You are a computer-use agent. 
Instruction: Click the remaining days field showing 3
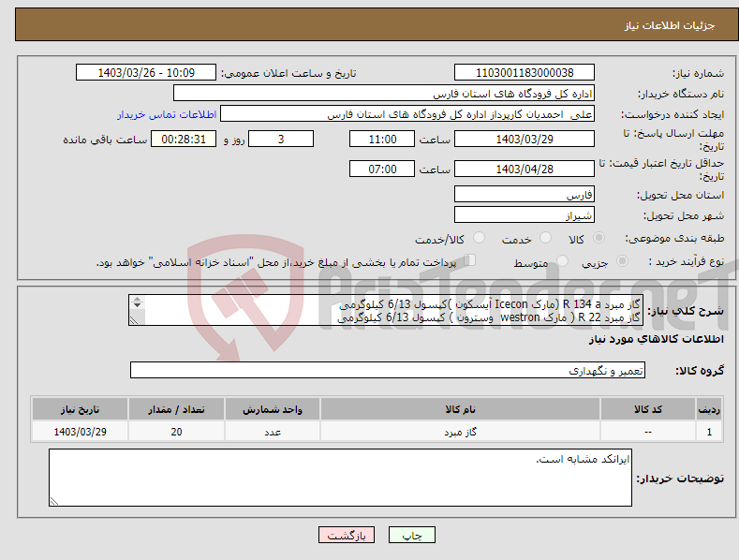point(281,139)
